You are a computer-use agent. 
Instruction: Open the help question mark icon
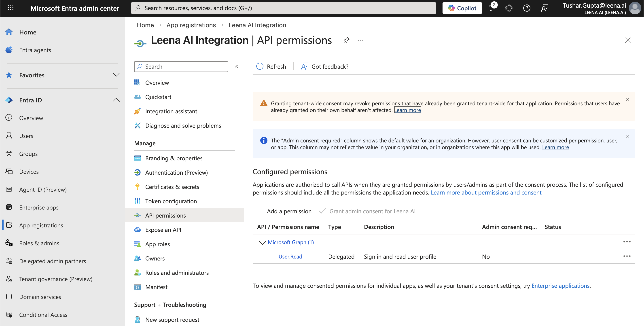[x=527, y=8]
